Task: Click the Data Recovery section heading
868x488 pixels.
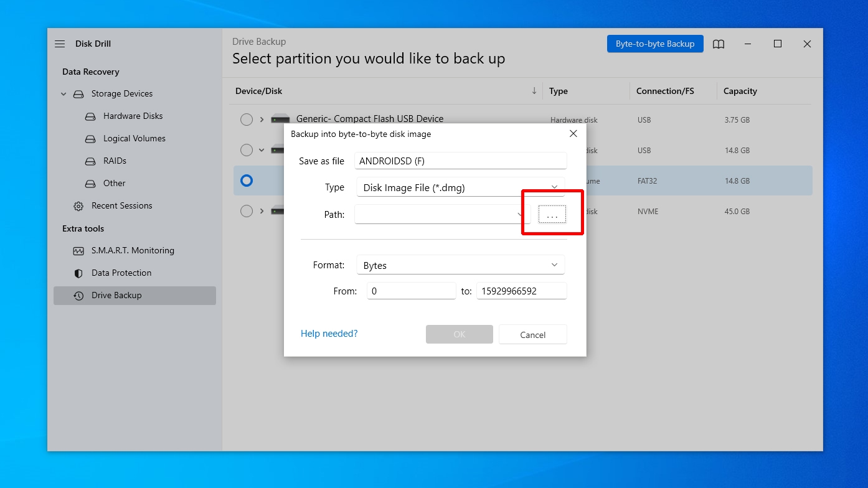Action: 91,72
